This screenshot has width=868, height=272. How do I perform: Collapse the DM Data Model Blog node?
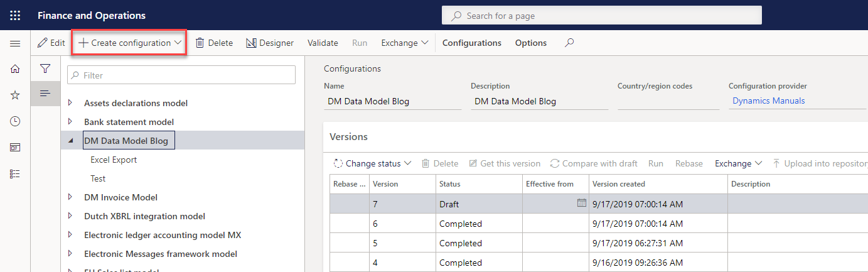[70, 141]
